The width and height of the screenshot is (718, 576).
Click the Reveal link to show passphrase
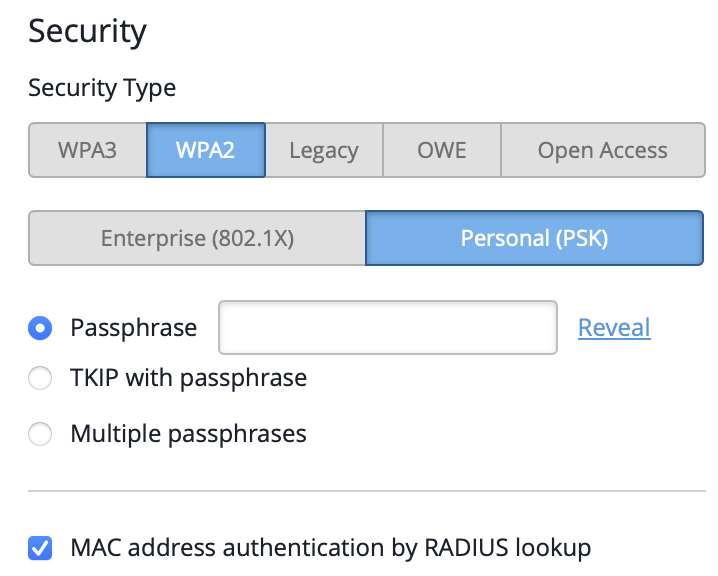pyautogui.click(x=614, y=327)
